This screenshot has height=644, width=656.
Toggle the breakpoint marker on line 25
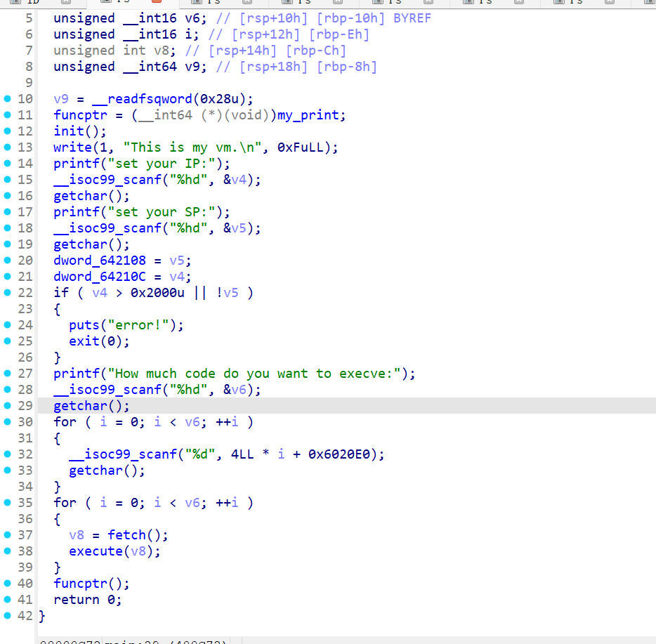pyautogui.click(x=7, y=341)
